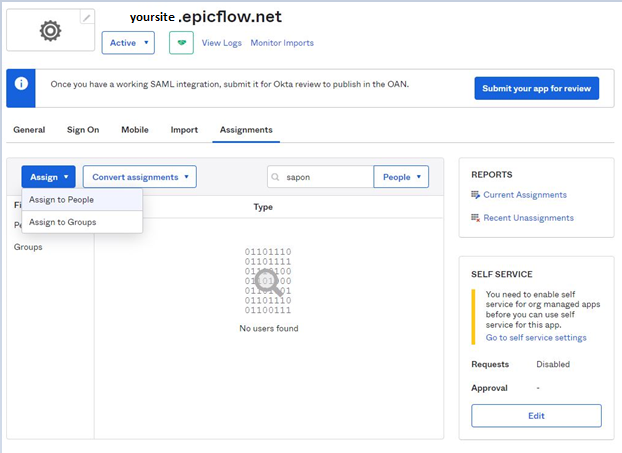Click the No users found message
622x453 pixels.
point(269,328)
